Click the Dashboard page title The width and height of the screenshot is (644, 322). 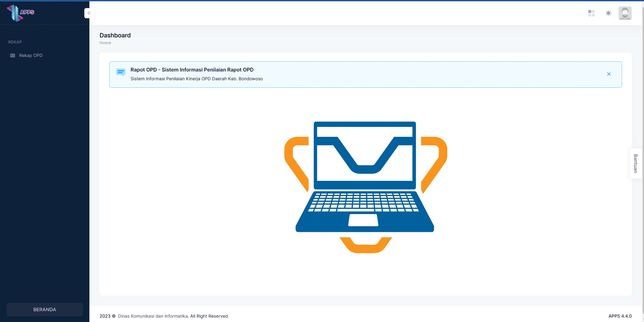115,35
